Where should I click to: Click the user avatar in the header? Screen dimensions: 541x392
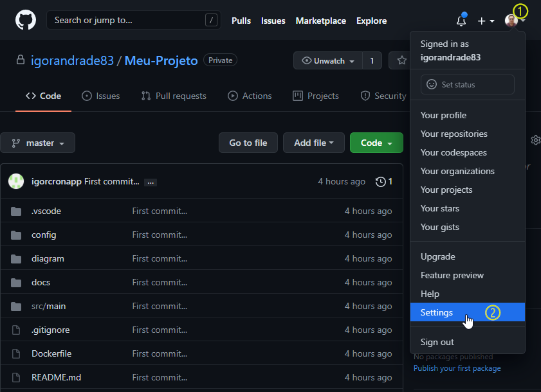511,21
